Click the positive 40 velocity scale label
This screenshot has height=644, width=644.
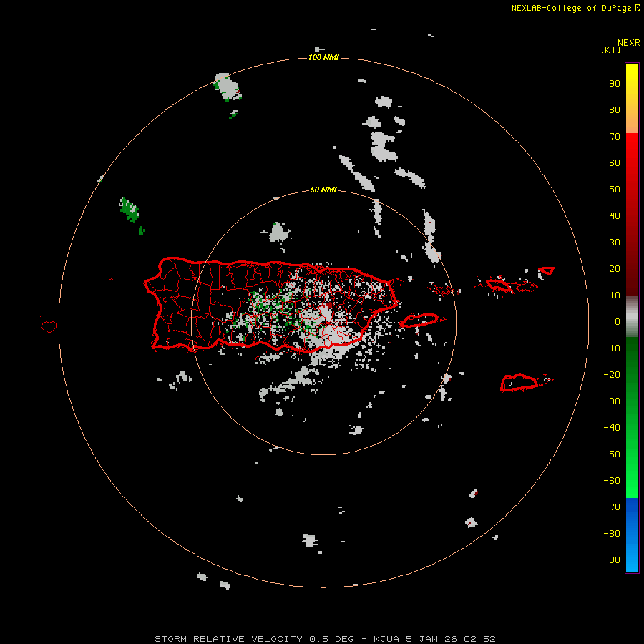615,216
